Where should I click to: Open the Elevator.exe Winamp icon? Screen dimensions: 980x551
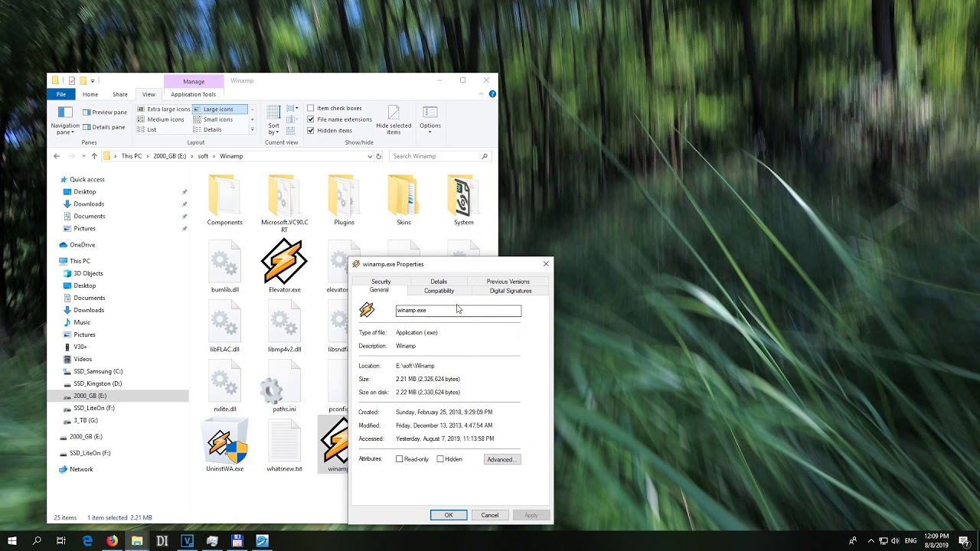pos(284,262)
